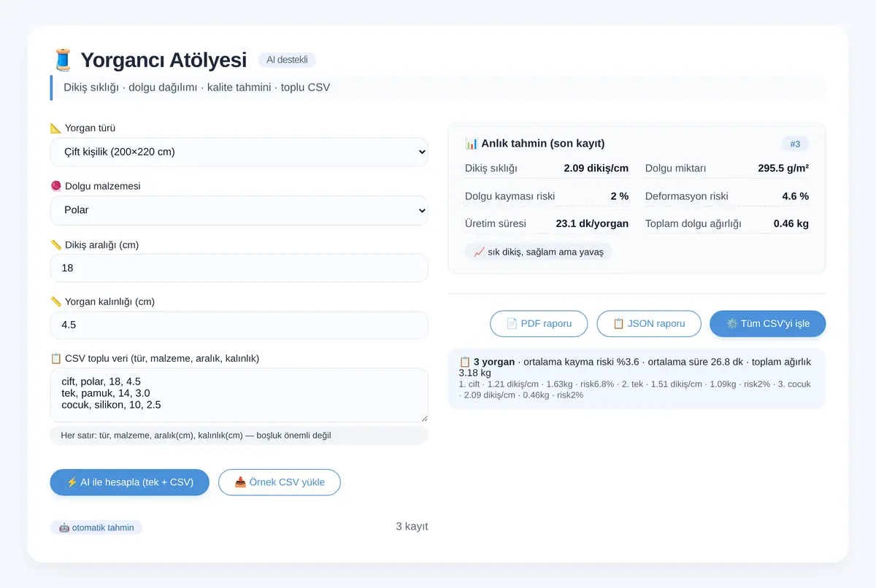Image resolution: width=876 pixels, height=588 pixels.
Task: Click the CSV toplu veri label
Action: pos(155,358)
